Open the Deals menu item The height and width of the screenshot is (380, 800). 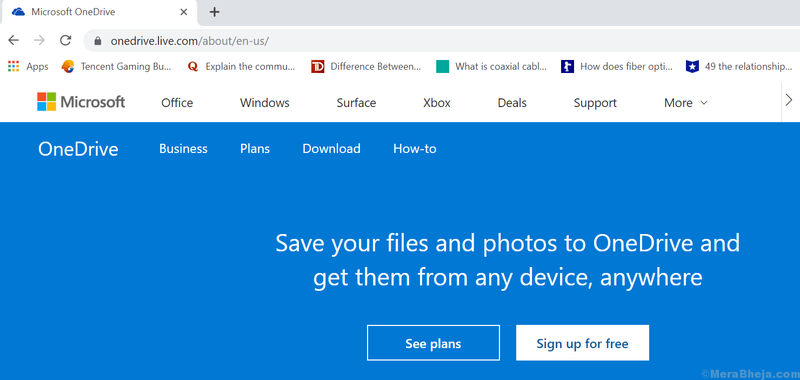pos(512,103)
